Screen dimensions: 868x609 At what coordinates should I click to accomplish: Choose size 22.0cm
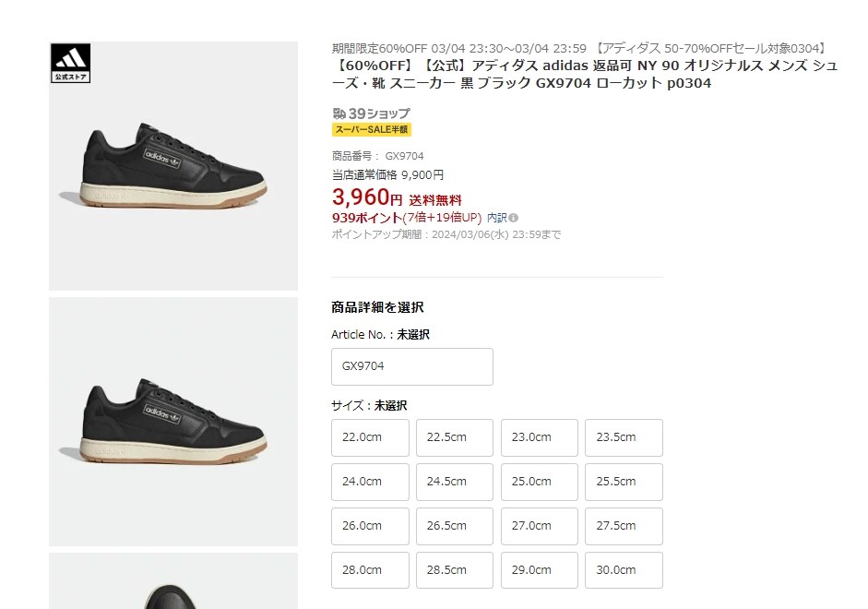coord(370,437)
